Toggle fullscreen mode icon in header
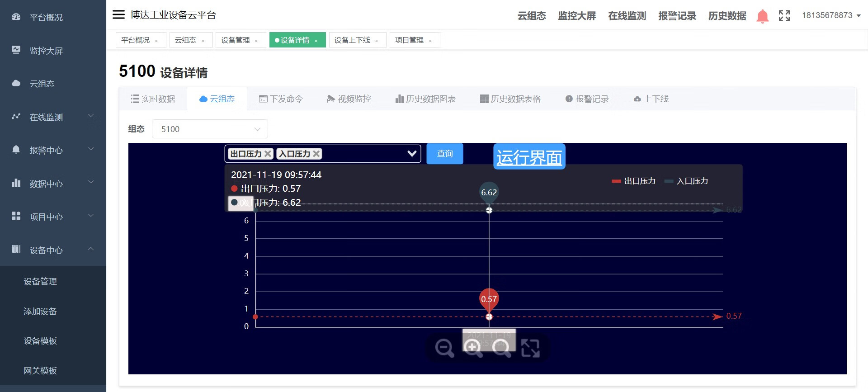This screenshot has width=868, height=392. point(784,16)
